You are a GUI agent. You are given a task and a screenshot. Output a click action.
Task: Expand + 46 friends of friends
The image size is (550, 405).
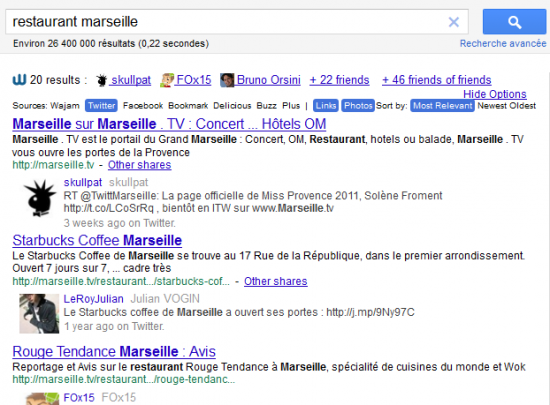[437, 80]
